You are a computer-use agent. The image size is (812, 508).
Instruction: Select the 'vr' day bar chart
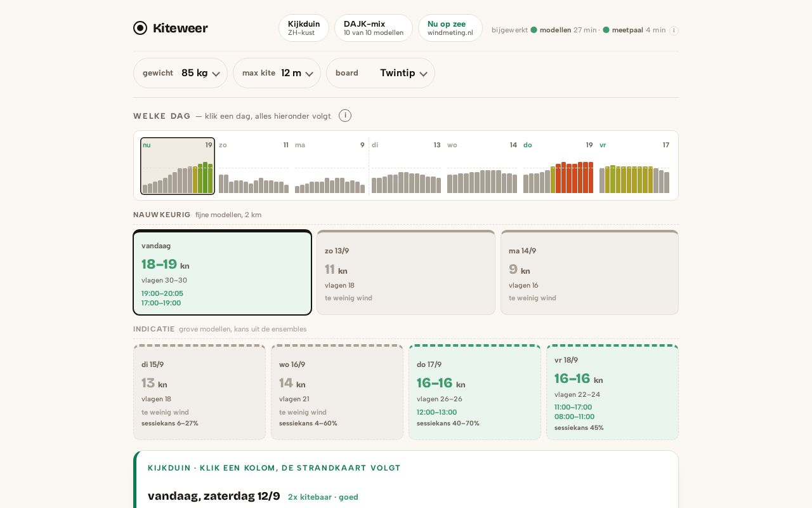click(x=634, y=166)
